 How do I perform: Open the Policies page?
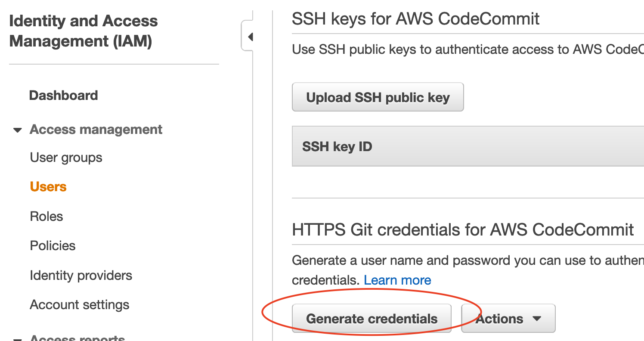[x=53, y=245]
